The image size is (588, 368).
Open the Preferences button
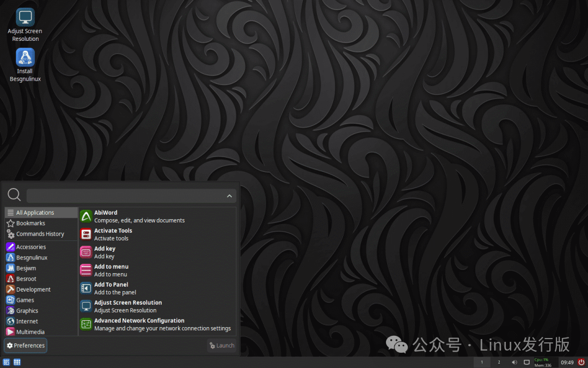(25, 345)
